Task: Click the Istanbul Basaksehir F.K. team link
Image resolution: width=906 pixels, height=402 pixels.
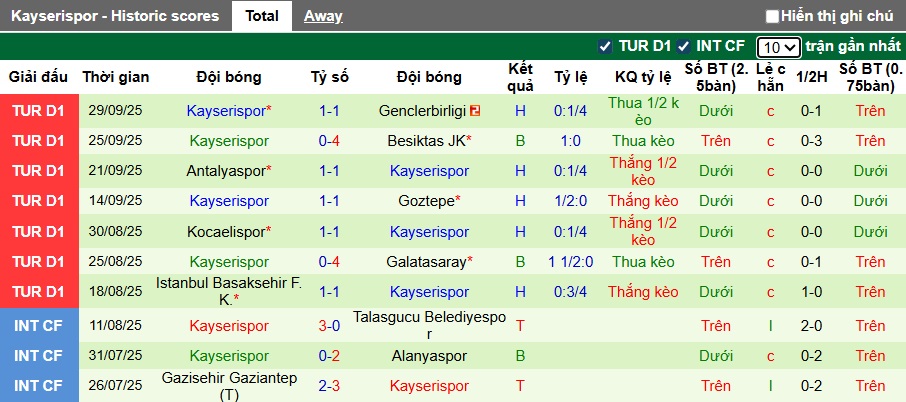Action: [x=228, y=291]
